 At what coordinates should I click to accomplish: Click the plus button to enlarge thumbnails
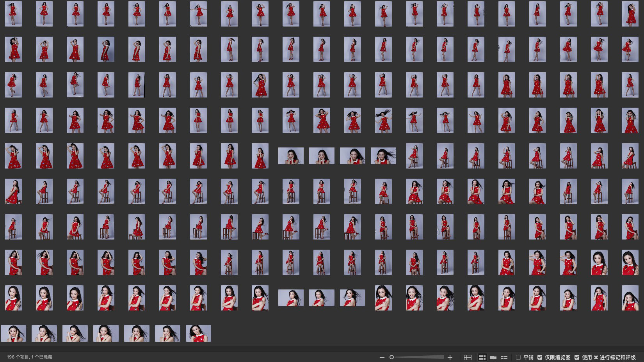(450, 357)
